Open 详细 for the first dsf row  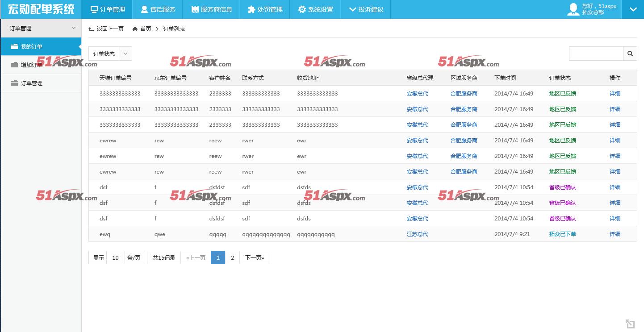(x=615, y=187)
